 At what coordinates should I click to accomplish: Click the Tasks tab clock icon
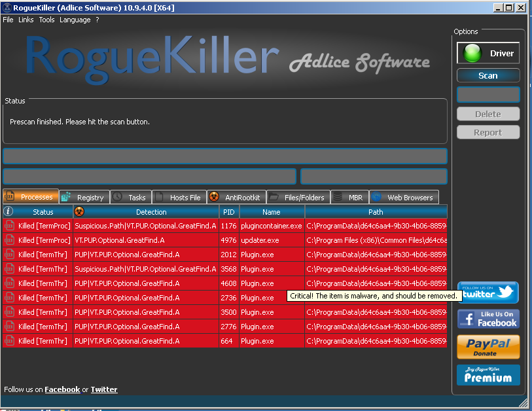[x=117, y=196]
